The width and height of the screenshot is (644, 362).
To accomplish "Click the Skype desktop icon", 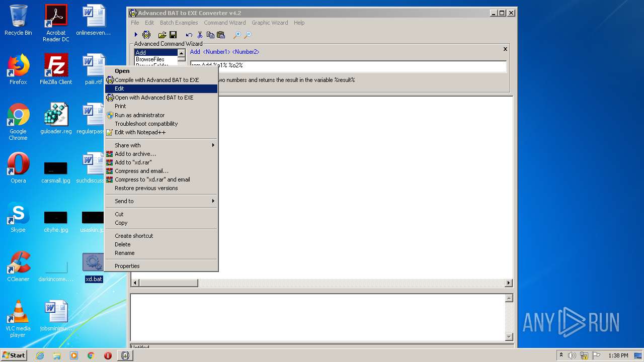I will [18, 217].
